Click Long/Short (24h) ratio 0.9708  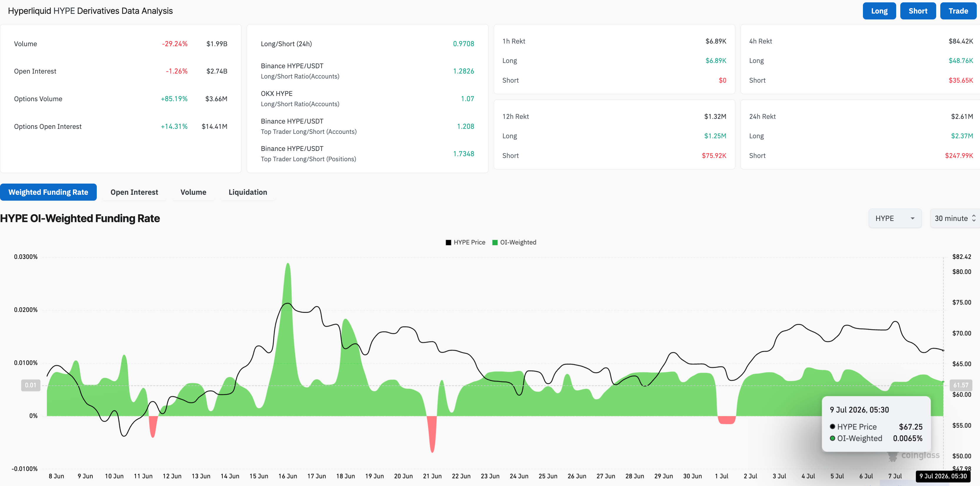[x=463, y=44]
